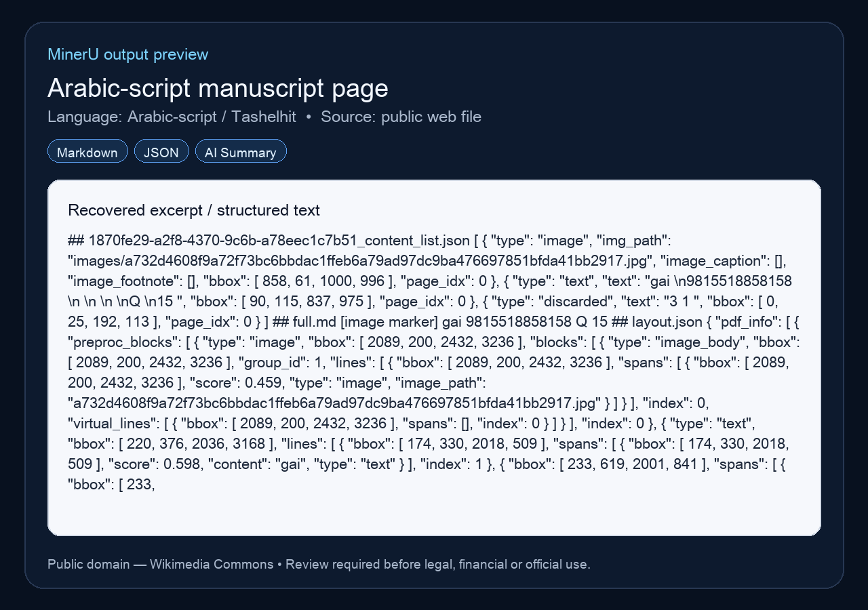
Task: Click the Public domain Wikimedia Commons footer note
Action: (x=319, y=564)
